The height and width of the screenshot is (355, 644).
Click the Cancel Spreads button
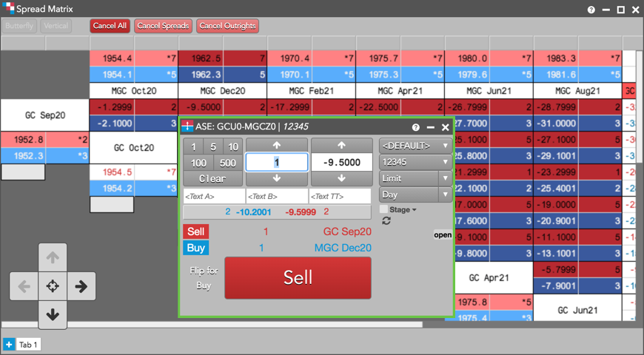[163, 26]
